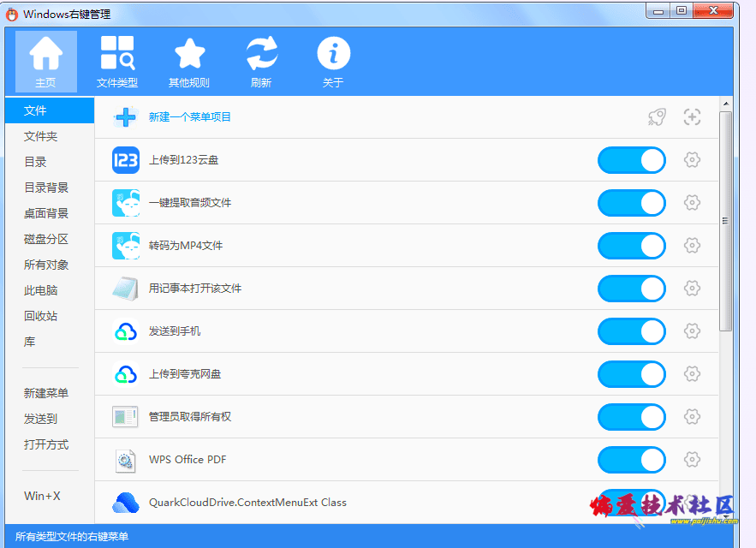The height and width of the screenshot is (548, 756).
Task: Click the 123 cloud drive icon
Action: tap(126, 160)
